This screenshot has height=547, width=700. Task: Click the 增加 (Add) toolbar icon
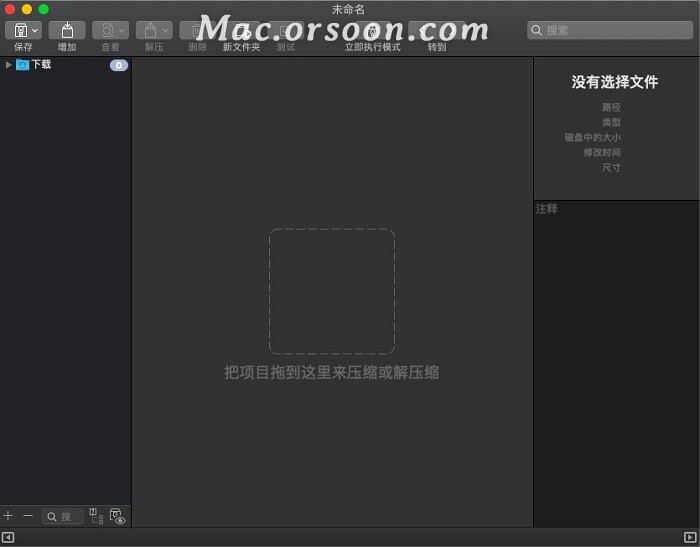click(67, 30)
